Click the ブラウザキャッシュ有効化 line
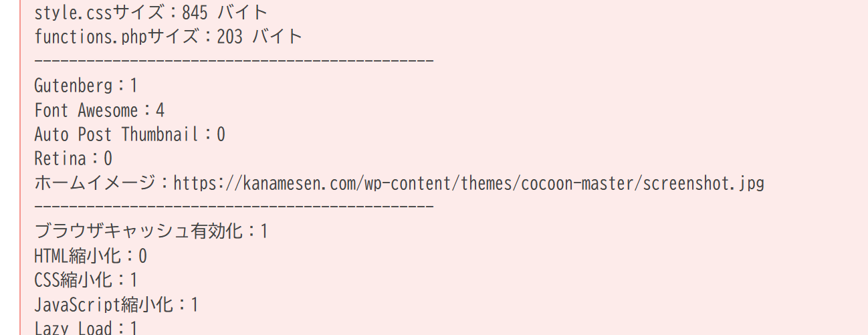 pyautogui.click(x=152, y=231)
